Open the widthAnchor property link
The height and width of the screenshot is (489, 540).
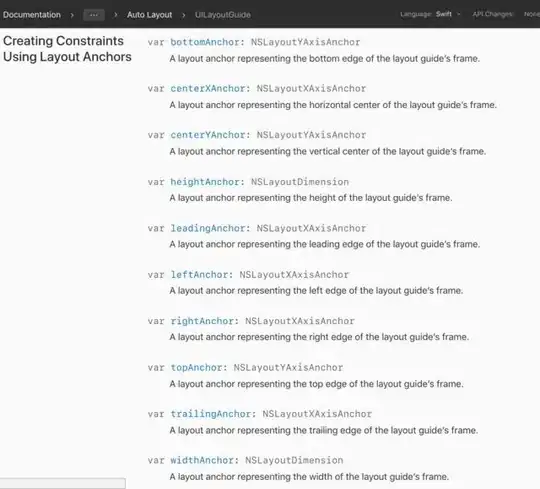(202, 460)
